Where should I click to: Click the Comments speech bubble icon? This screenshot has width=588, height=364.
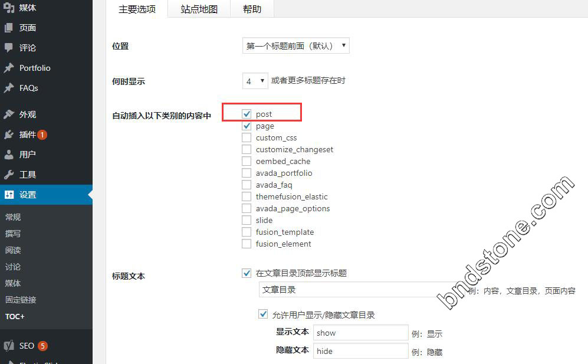point(9,48)
